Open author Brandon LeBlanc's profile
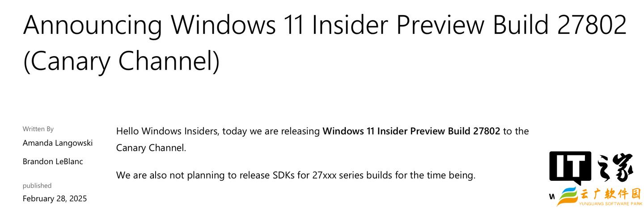644x208 pixels. click(53, 161)
